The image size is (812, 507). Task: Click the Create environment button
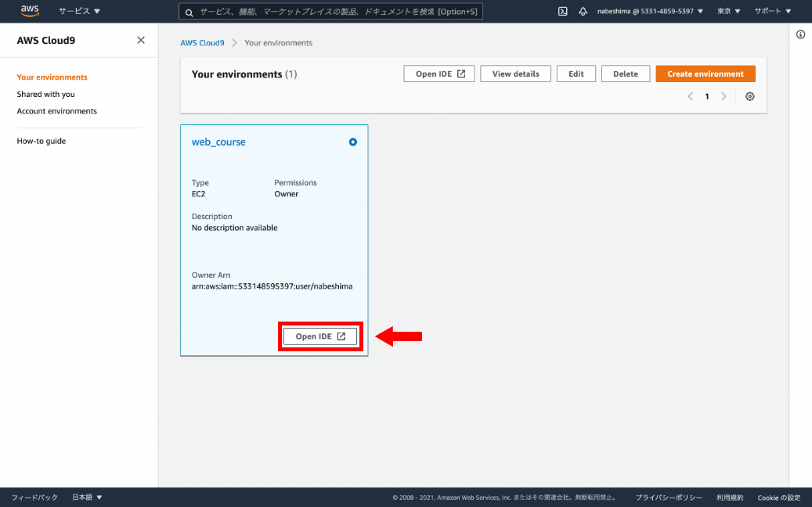[706, 74]
